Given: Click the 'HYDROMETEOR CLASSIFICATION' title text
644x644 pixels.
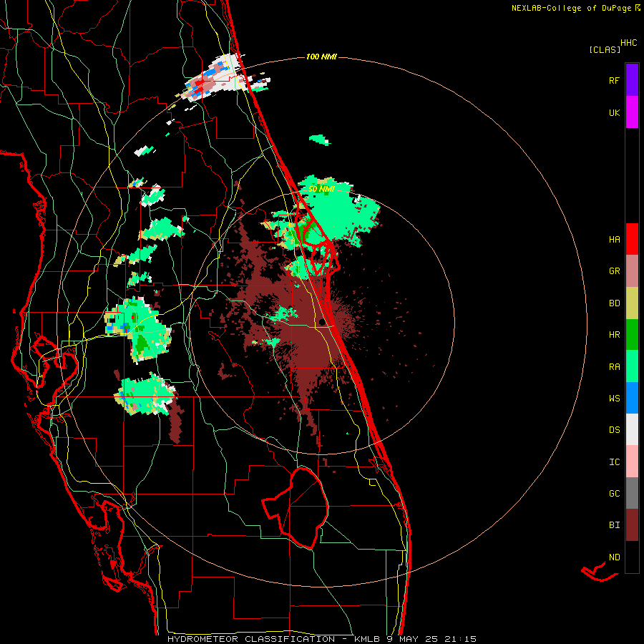Looking at the screenshot, I should pos(251,639).
